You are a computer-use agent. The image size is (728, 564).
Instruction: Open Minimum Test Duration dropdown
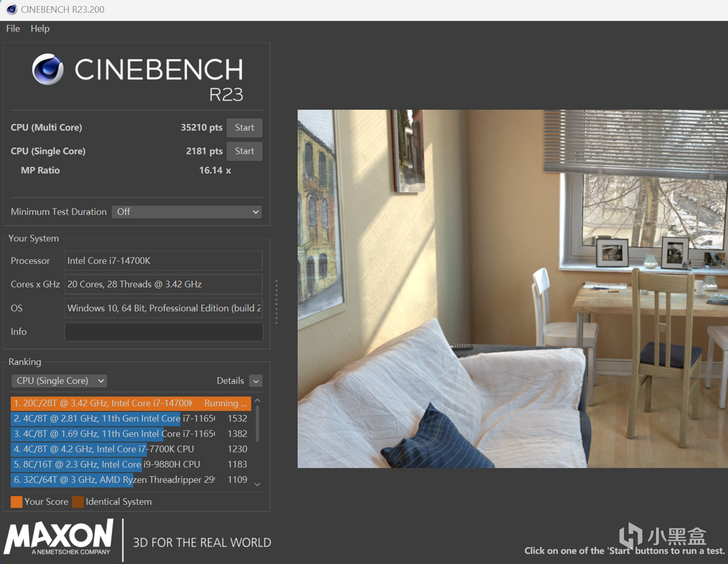(187, 212)
